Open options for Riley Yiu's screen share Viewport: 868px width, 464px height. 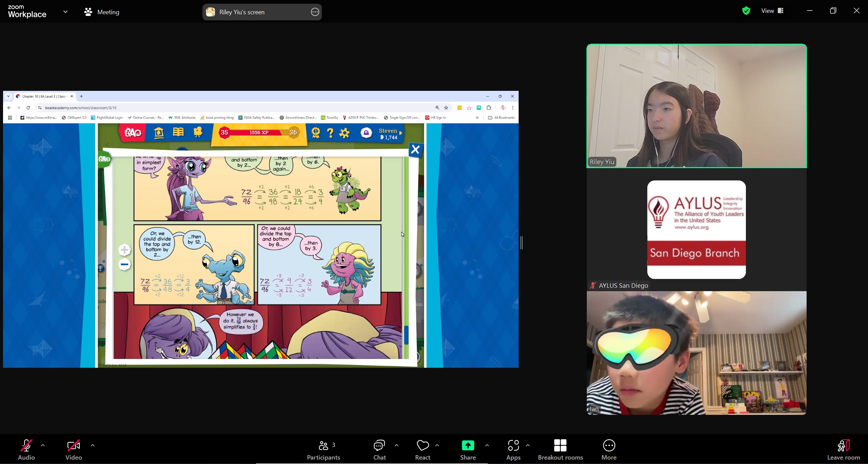coord(315,12)
